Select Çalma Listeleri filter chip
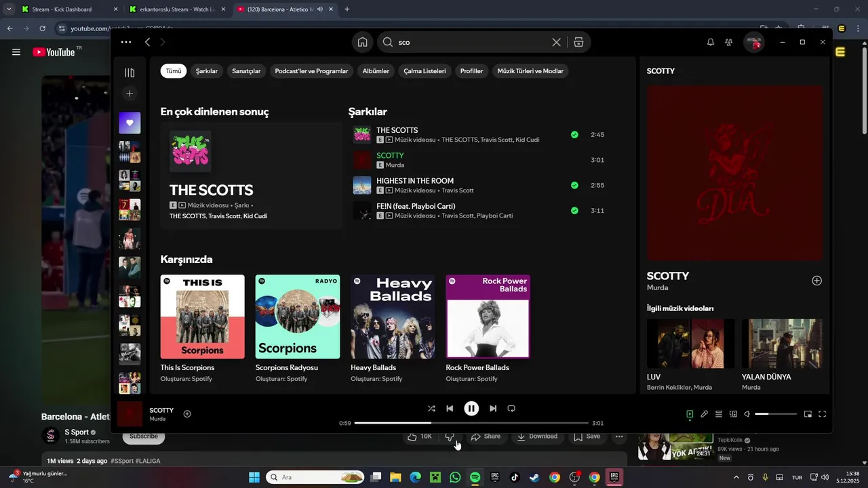 point(425,71)
